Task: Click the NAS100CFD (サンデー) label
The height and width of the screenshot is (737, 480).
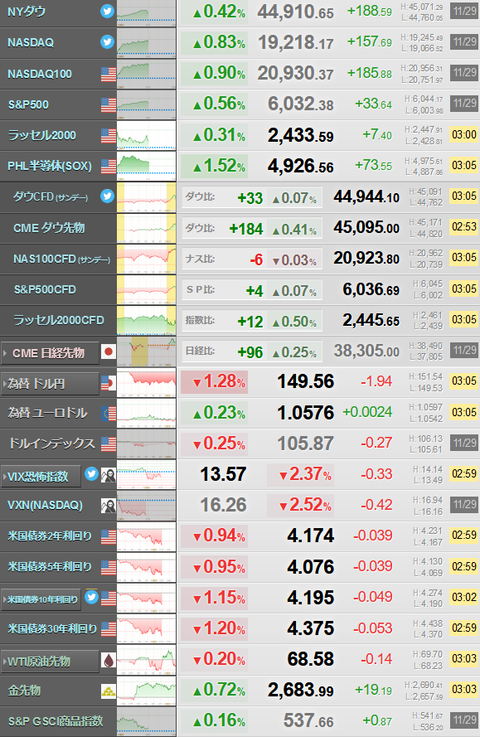Action: pyautogui.click(x=62, y=259)
